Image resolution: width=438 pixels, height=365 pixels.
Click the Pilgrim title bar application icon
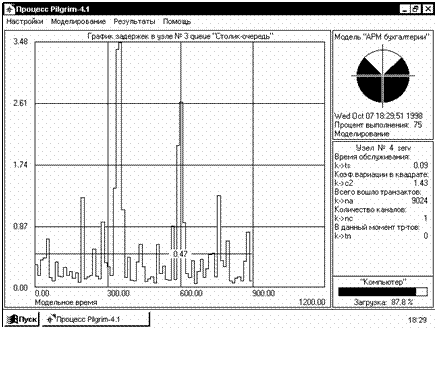tap(10, 9)
